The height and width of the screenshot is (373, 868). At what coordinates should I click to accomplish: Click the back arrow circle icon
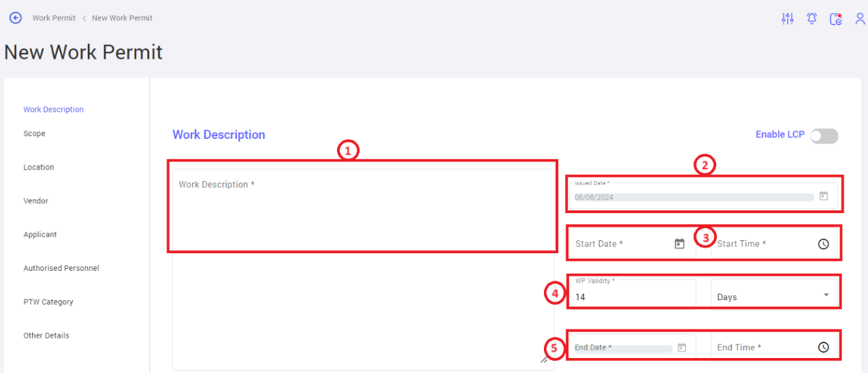15,18
